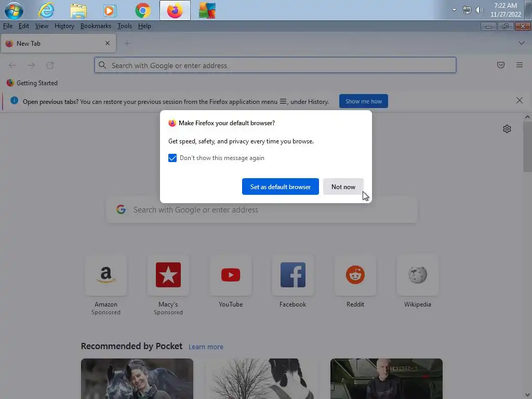Focus the top address bar field
The width and height of the screenshot is (532, 399).
275,65
